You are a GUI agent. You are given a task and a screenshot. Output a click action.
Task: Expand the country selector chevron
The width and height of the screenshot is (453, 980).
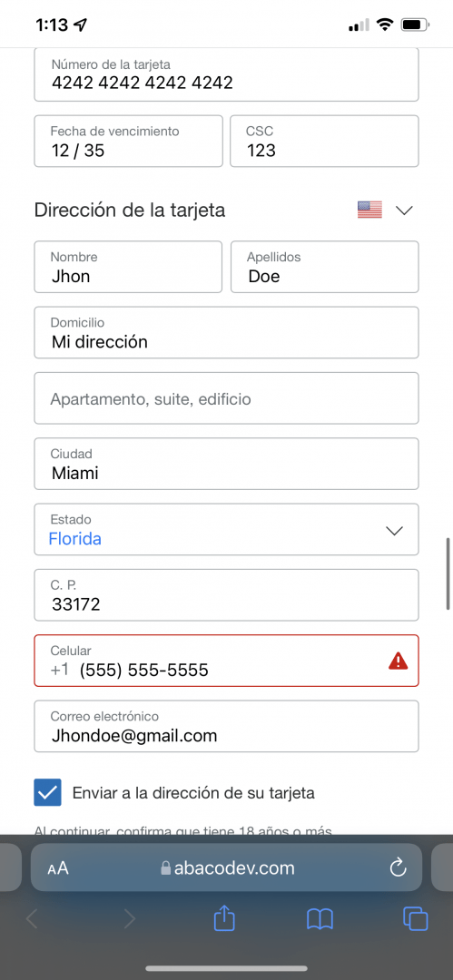coord(405,211)
